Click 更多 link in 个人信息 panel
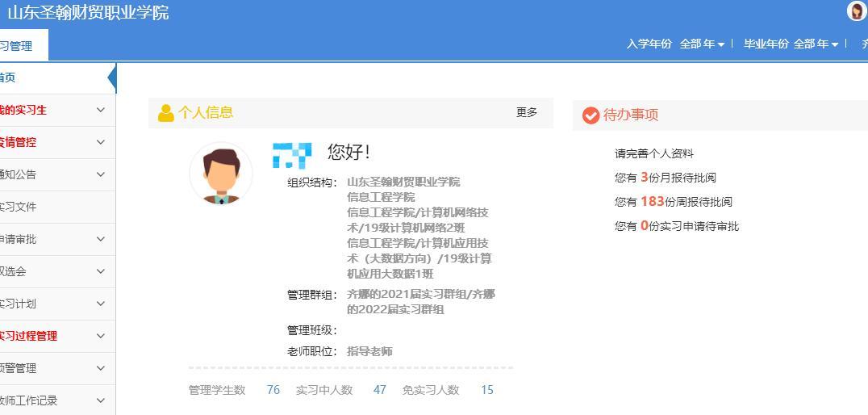Image resolution: width=868 pixels, height=415 pixels. tap(527, 112)
